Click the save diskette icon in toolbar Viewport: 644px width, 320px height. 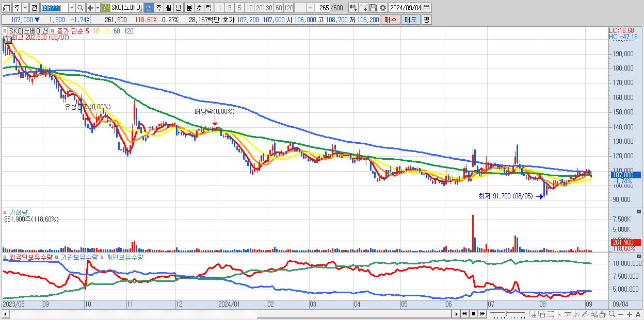pyautogui.click(x=373, y=8)
